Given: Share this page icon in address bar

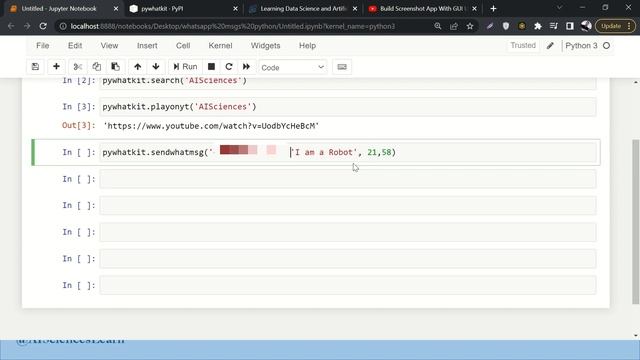Looking at the screenshot, I should [x=454, y=26].
